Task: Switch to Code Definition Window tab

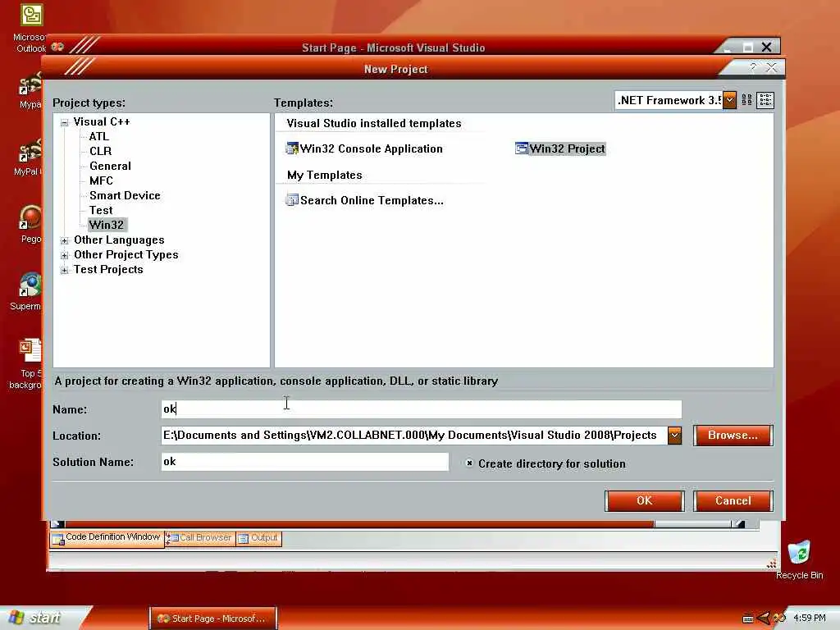Action: click(107, 538)
